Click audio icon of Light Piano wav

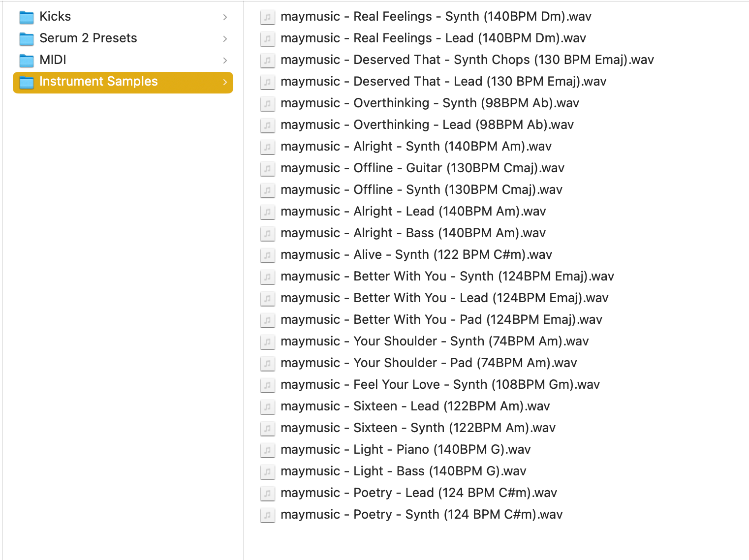coord(267,450)
